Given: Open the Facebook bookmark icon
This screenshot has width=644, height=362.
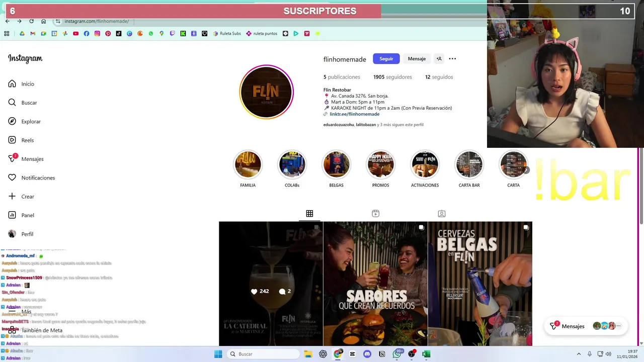Looking at the screenshot, I should 87,34.
